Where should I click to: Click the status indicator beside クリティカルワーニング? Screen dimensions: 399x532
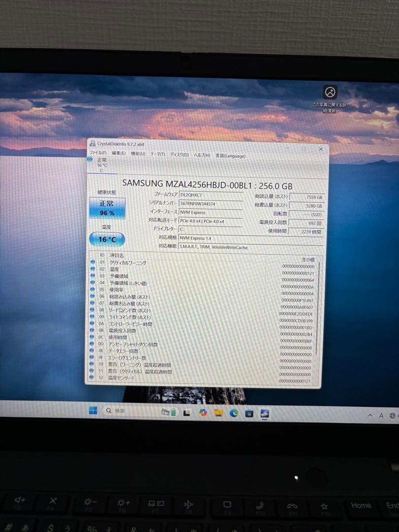click(x=92, y=263)
